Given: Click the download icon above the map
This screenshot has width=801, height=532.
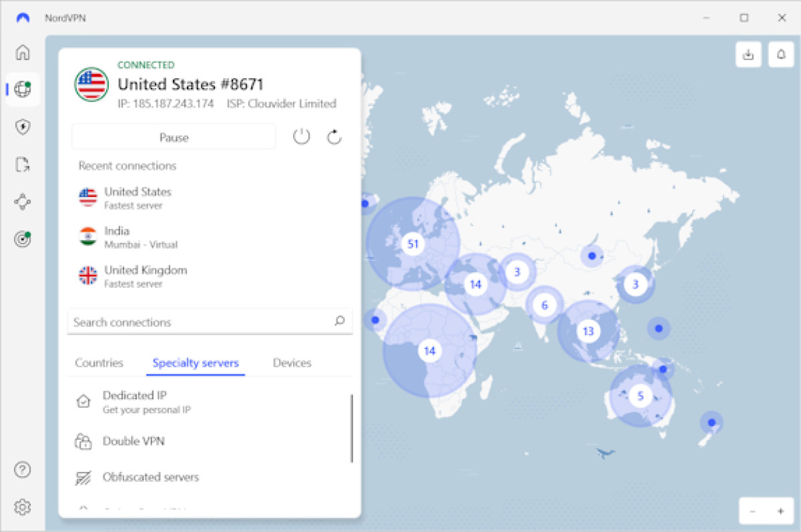Looking at the screenshot, I should 748,54.
